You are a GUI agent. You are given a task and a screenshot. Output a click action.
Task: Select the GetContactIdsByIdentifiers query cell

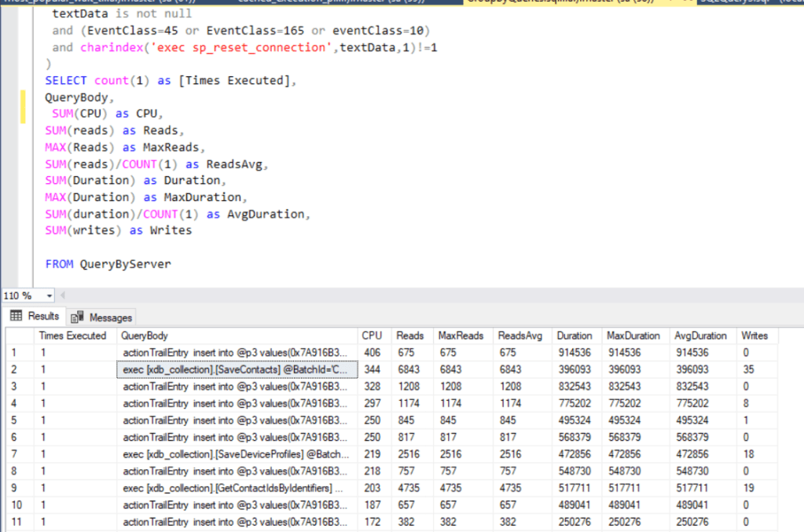pos(237,488)
